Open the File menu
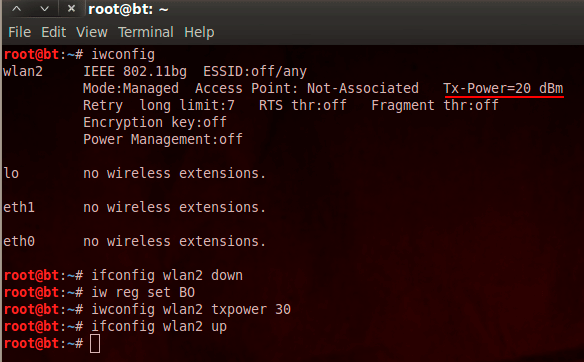The width and height of the screenshot is (584, 362). [19, 32]
